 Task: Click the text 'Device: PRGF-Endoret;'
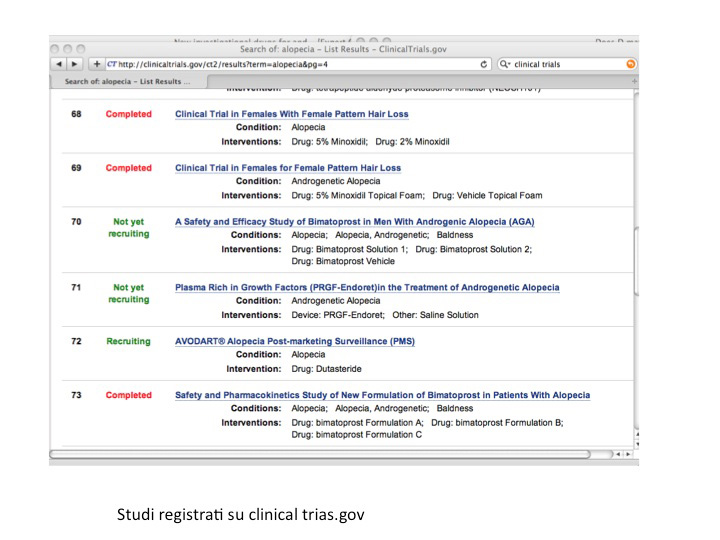[x=338, y=315]
